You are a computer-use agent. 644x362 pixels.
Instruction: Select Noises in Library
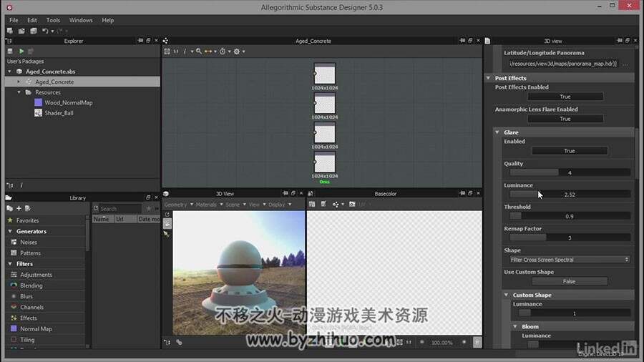point(29,242)
